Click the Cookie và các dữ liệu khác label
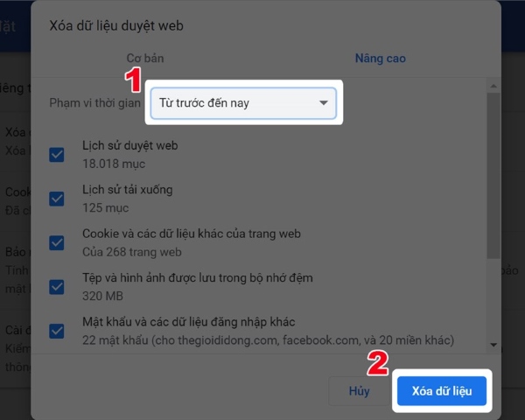The height and width of the screenshot is (420, 525). [x=191, y=234]
